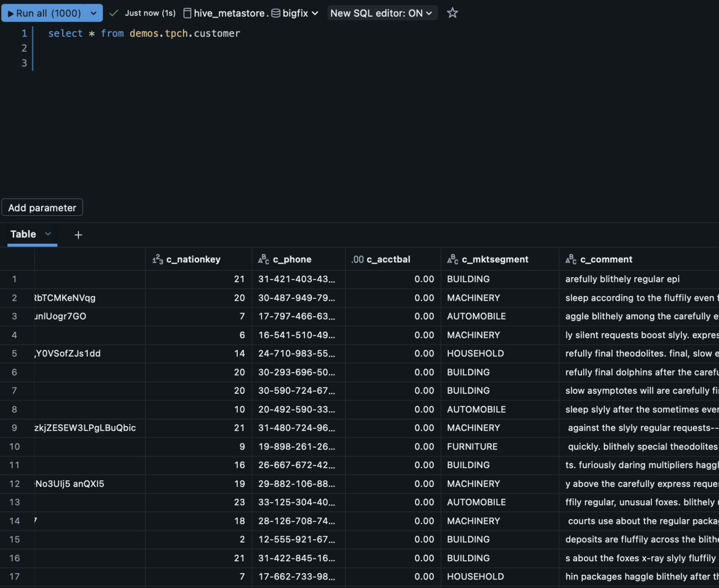Click the c_phone string type icon

tap(264, 259)
